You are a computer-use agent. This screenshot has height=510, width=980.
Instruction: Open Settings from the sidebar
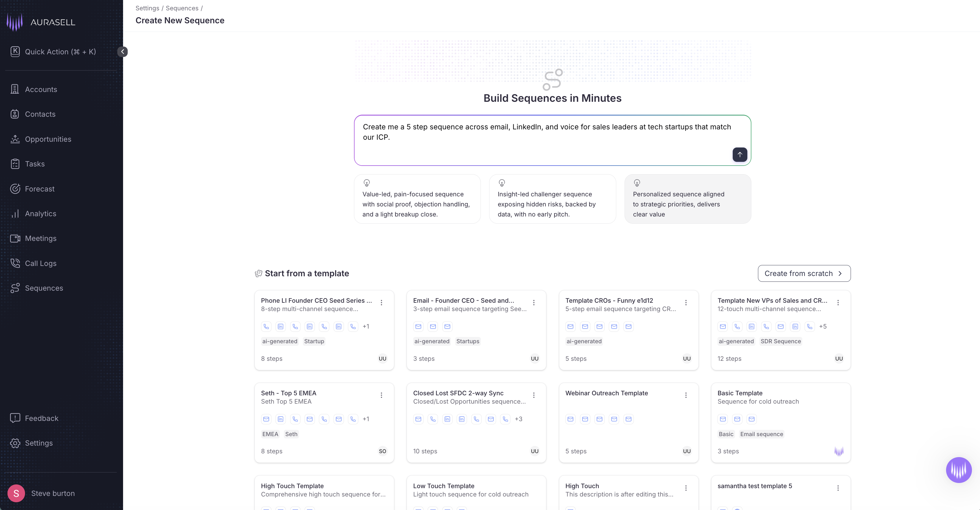[39, 443]
